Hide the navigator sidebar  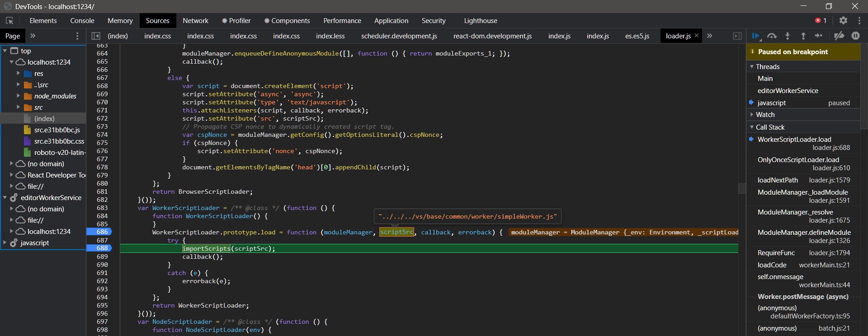pos(96,36)
